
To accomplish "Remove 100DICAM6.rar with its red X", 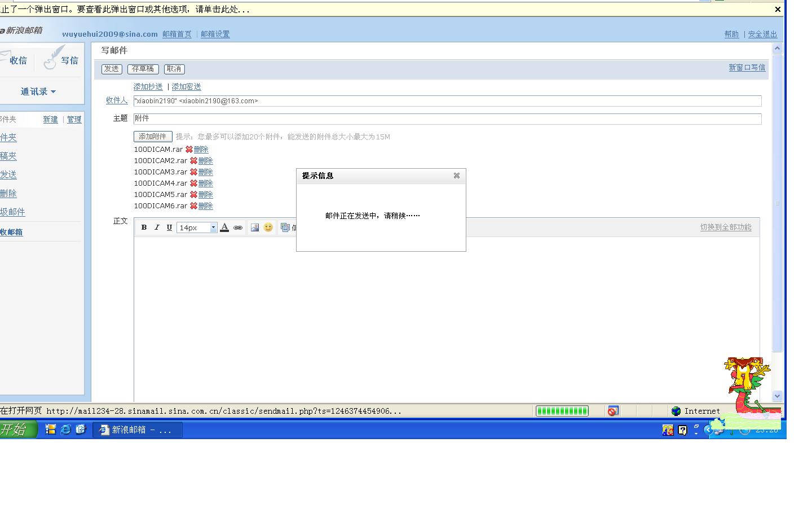I will click(193, 206).
